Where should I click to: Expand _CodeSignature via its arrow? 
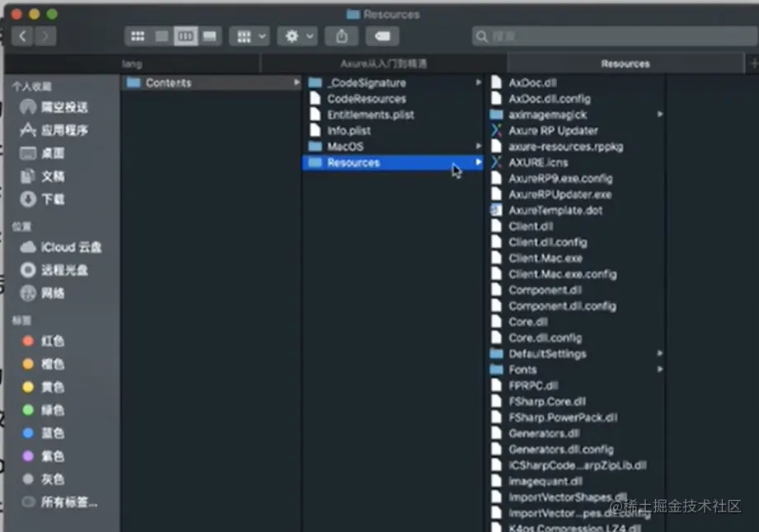click(x=478, y=82)
